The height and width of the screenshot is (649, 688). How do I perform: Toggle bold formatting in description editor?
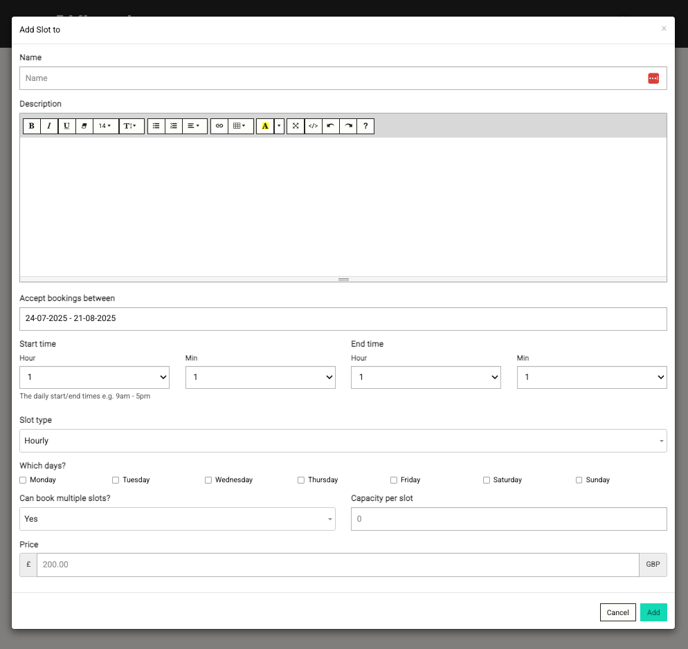(x=31, y=126)
